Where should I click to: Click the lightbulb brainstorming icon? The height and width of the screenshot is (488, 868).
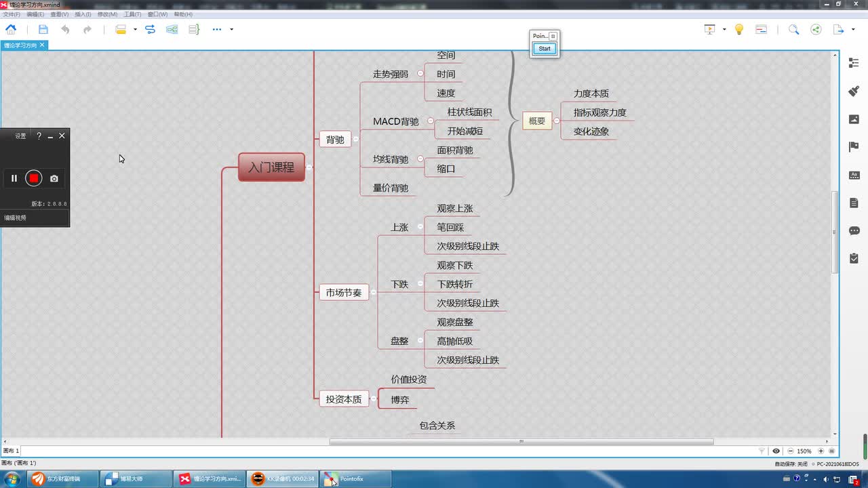(x=739, y=29)
